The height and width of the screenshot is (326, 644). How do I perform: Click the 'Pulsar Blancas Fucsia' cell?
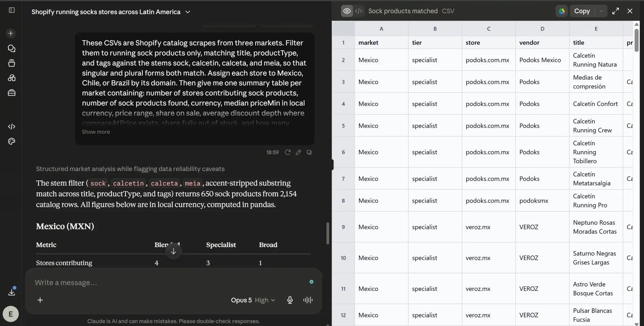click(x=596, y=315)
